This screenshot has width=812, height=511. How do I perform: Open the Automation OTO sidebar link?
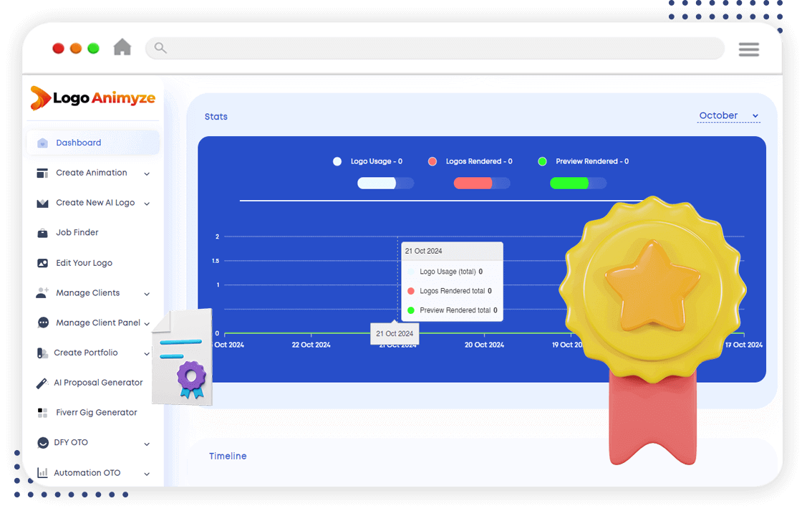click(x=87, y=473)
